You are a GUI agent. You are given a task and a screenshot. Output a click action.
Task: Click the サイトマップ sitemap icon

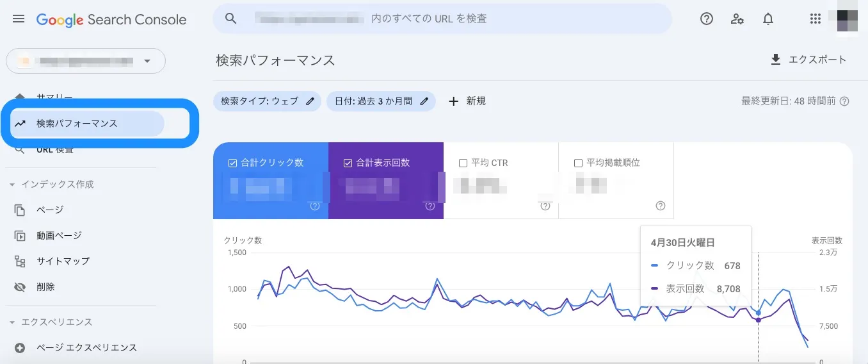click(20, 261)
